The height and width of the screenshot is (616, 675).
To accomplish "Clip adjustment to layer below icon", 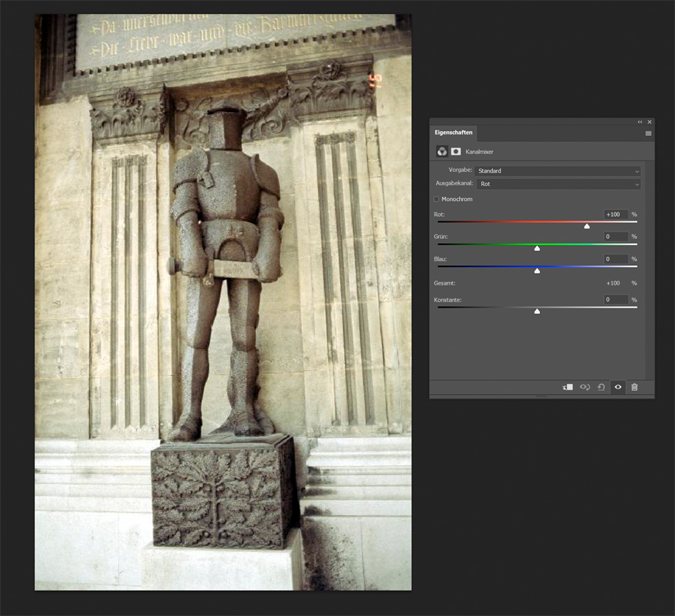I will (568, 387).
